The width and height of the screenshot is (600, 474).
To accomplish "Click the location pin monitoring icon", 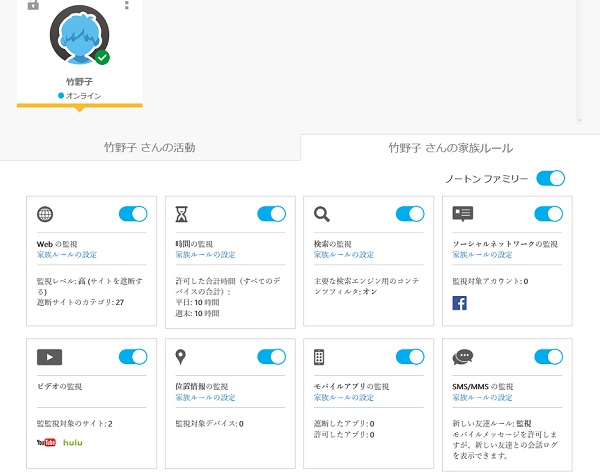I will point(181,357).
